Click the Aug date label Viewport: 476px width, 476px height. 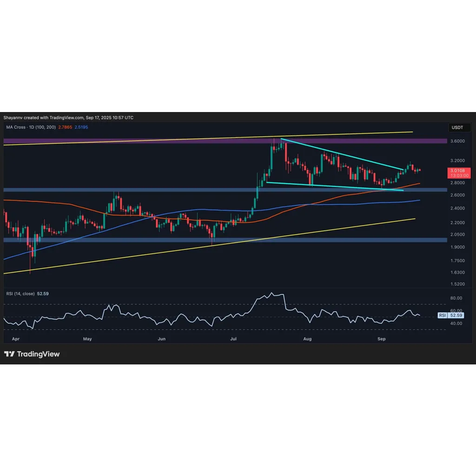click(307, 339)
